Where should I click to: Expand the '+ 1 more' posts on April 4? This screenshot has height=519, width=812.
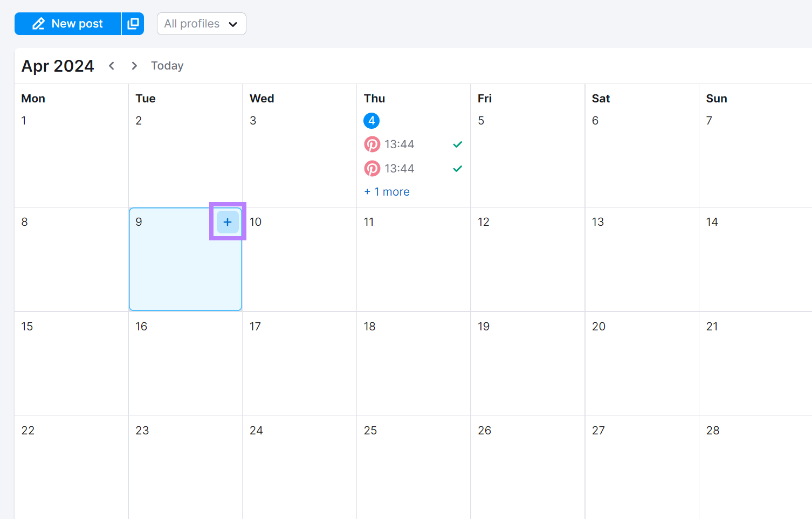pos(387,191)
